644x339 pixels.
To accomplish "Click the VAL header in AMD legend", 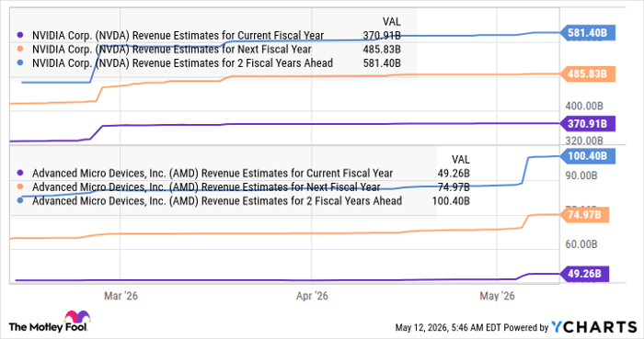I will tap(460, 160).
